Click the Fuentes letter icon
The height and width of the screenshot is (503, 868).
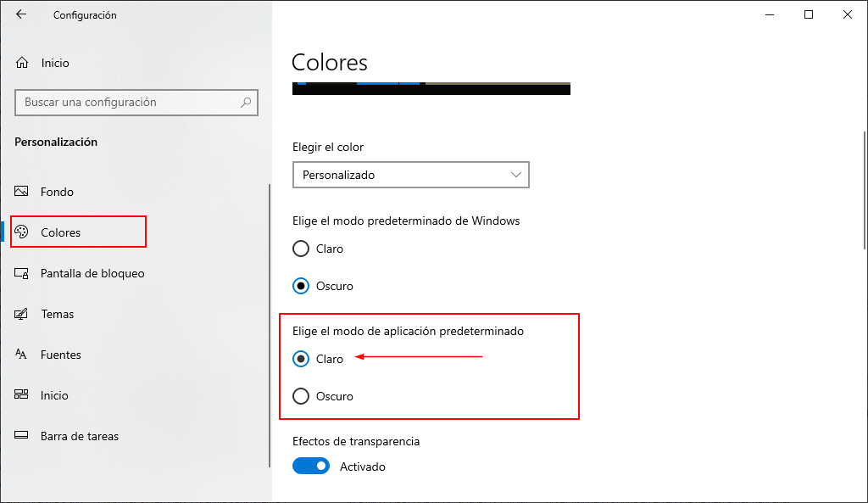pyautogui.click(x=23, y=355)
